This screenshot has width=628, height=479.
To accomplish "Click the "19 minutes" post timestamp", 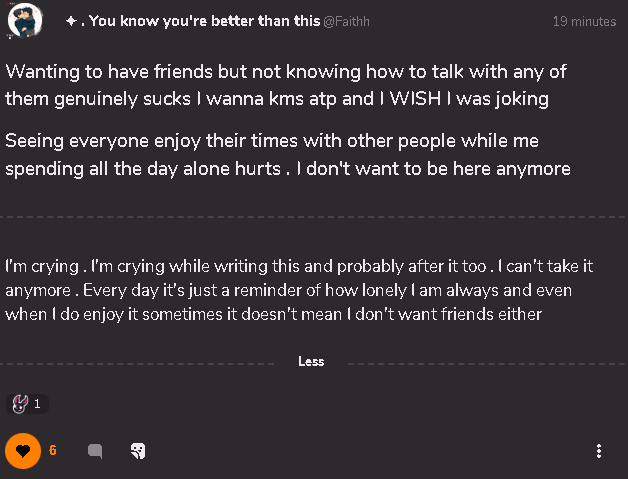I will 584,21.
